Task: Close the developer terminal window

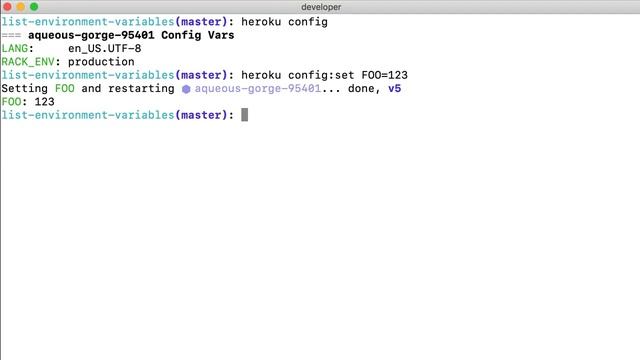Action: pyautogui.click(x=7, y=7)
